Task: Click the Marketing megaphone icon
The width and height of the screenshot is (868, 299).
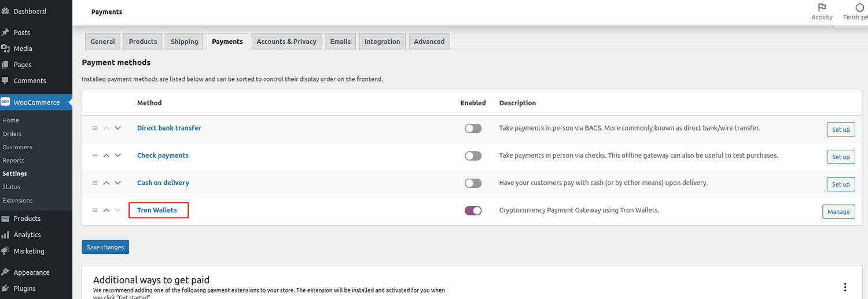Action: pyautogui.click(x=5, y=251)
